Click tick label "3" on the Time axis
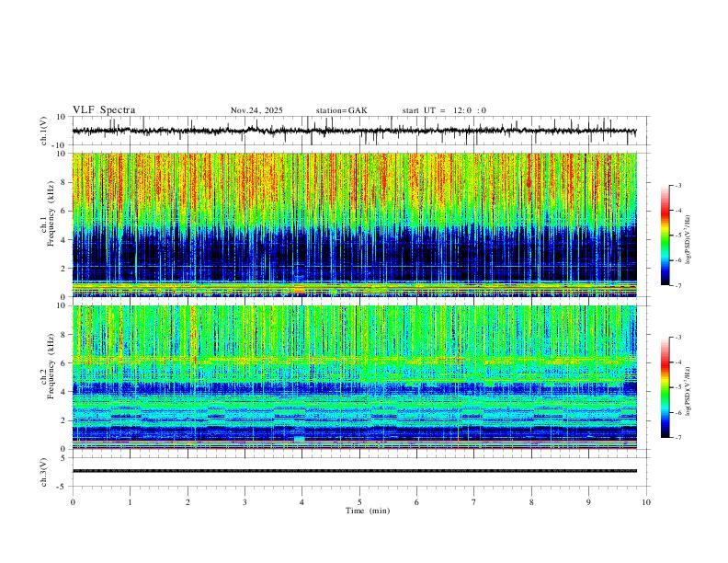 coord(245,502)
